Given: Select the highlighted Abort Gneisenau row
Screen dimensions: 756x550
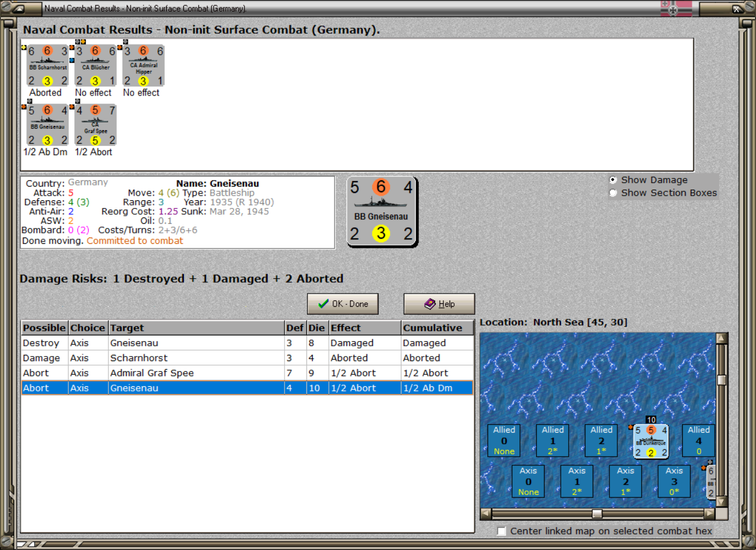Looking at the screenshot, I should (247, 387).
